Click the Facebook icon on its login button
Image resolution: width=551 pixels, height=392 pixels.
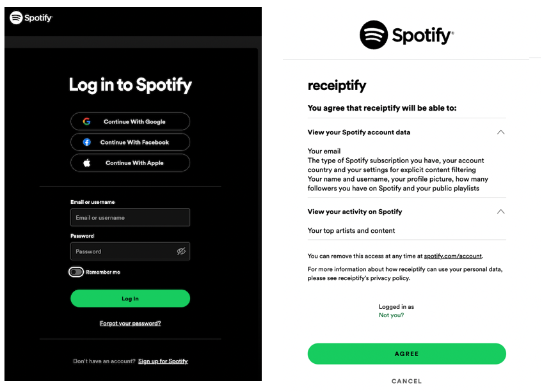point(86,142)
